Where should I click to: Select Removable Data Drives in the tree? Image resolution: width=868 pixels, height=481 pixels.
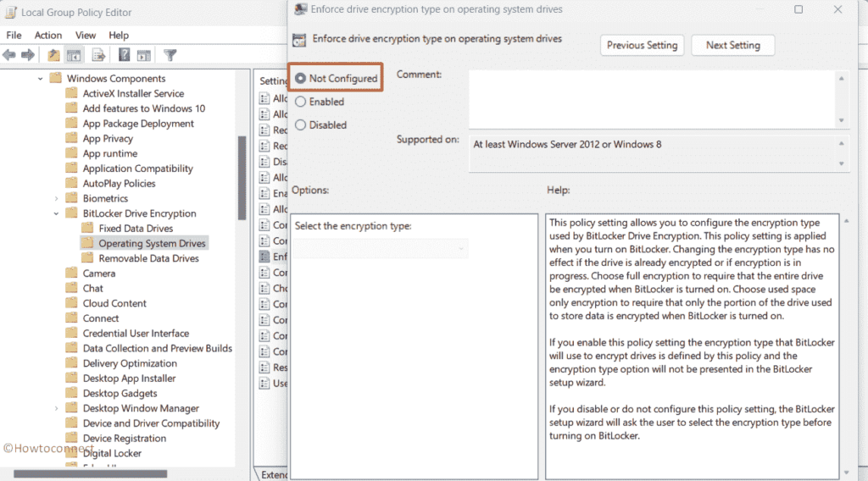pos(148,258)
